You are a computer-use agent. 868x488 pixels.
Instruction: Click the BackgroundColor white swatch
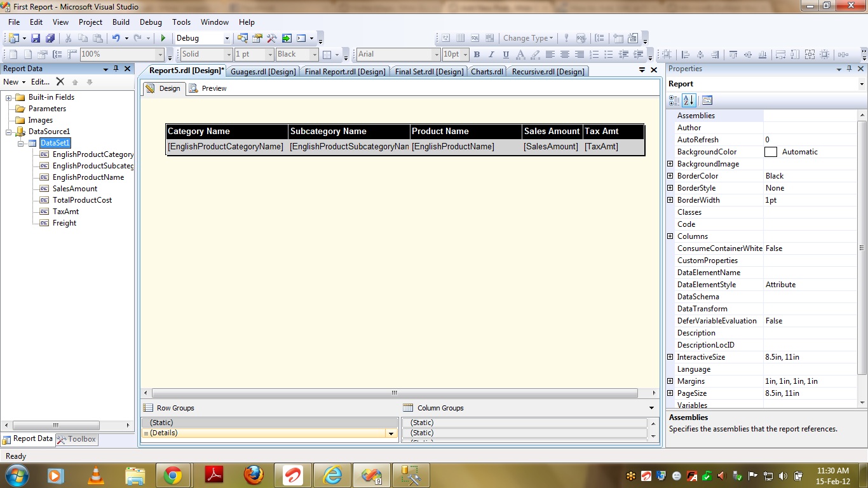pos(771,152)
